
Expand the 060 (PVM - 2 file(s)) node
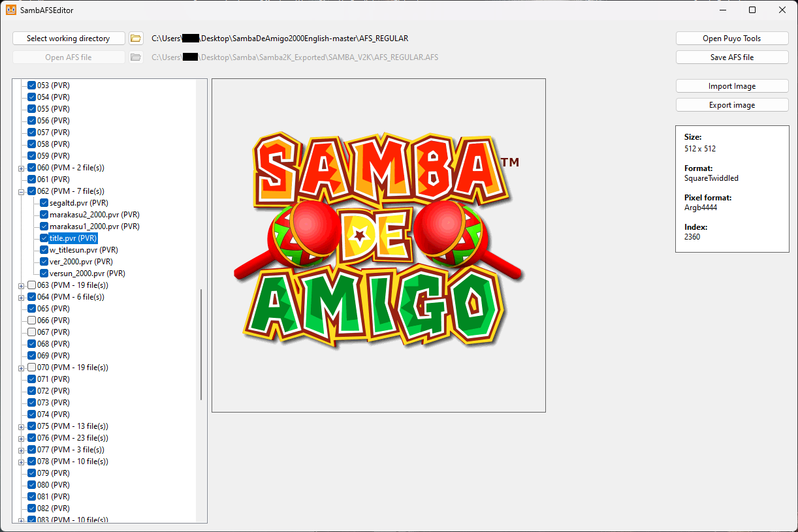pyautogui.click(x=22, y=168)
